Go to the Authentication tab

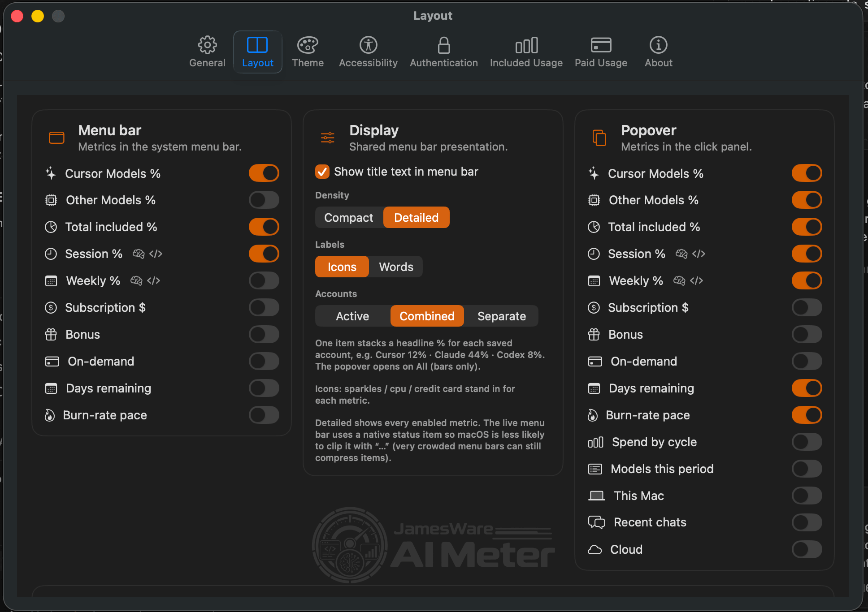tap(443, 52)
